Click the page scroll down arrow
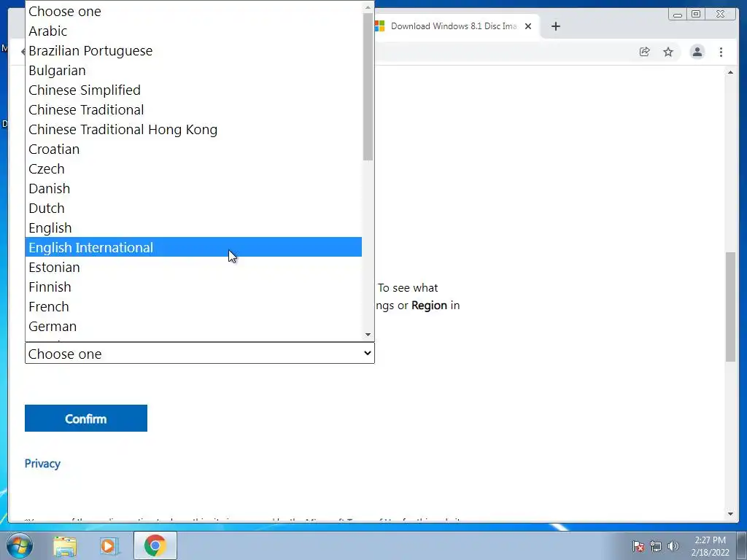This screenshot has height=560, width=747. point(730,514)
